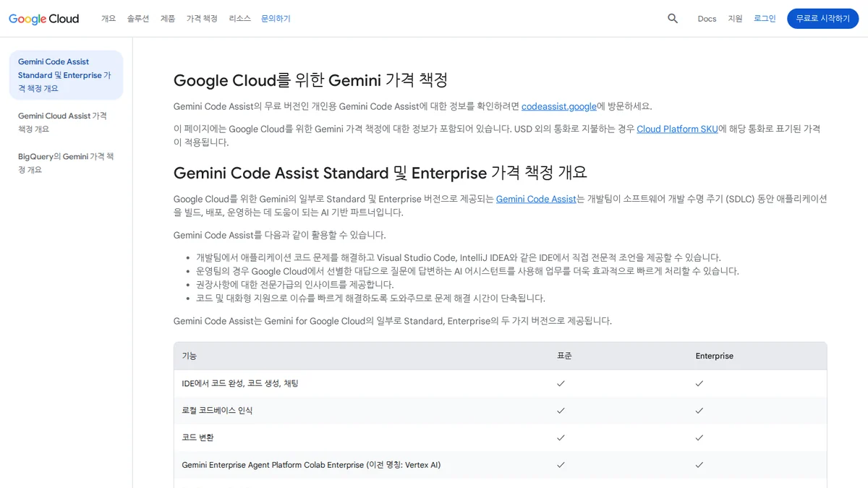Click the 표준 checkmark in the 코드 변환 row

(561, 437)
